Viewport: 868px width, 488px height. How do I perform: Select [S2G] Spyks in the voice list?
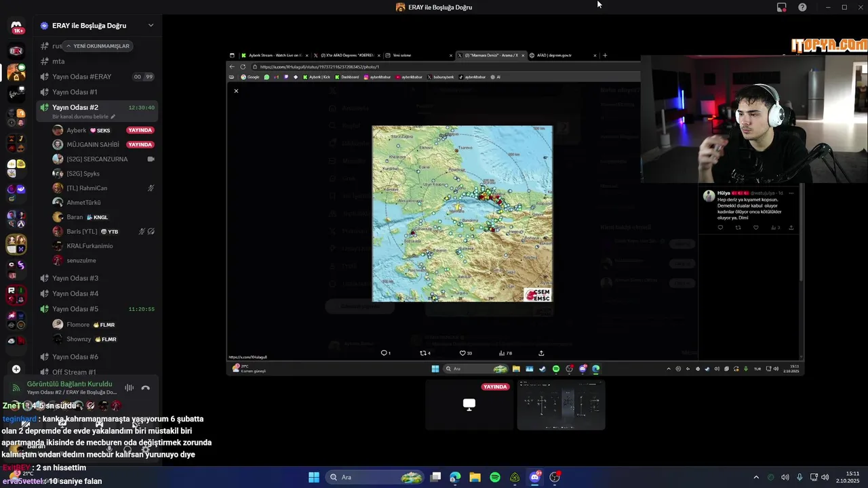[104, 174]
